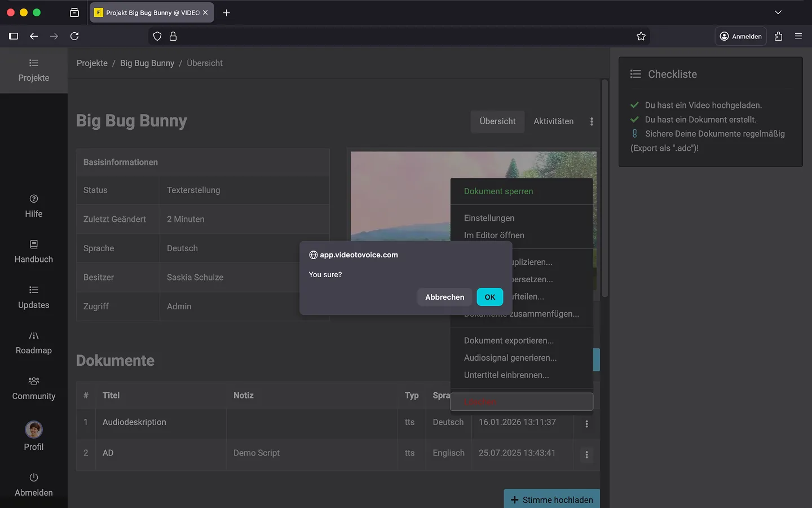Expand the browser tab list chevron
The height and width of the screenshot is (508, 812).
coord(778,12)
